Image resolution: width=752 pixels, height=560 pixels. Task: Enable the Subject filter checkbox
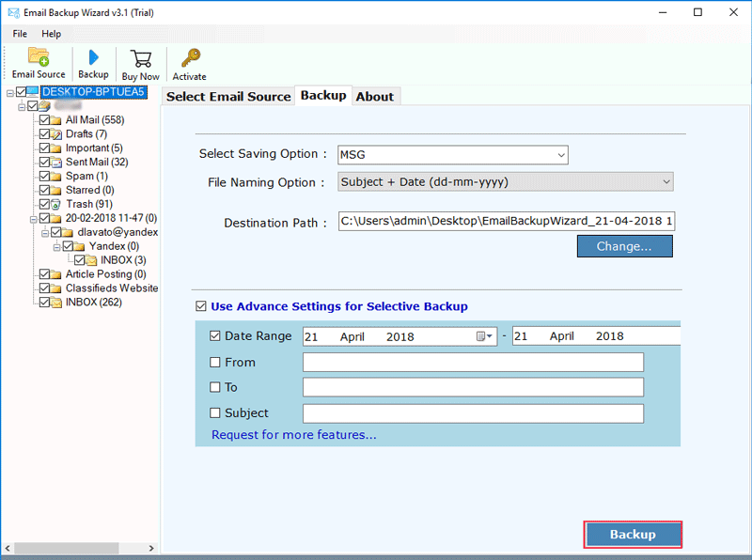(215, 412)
